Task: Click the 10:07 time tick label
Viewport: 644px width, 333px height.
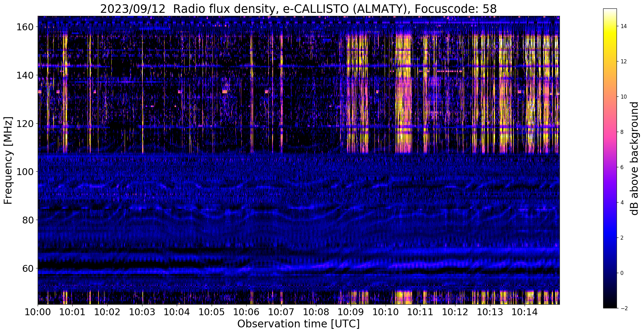Action: [281, 312]
